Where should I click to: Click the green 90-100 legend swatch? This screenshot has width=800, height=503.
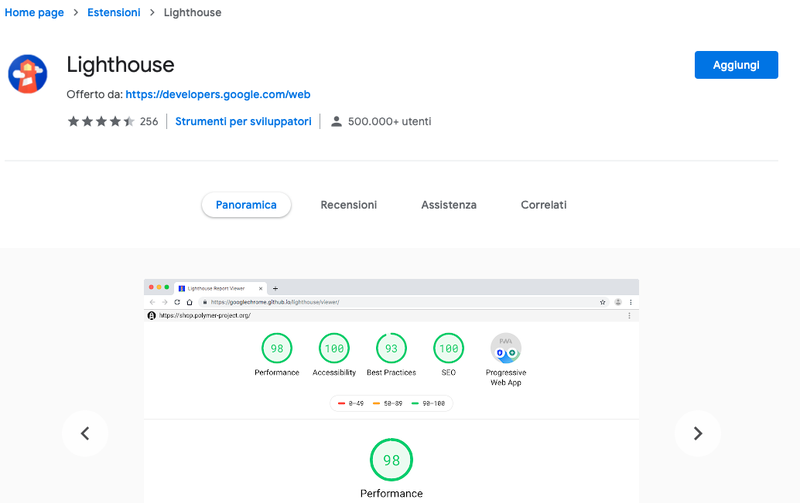(x=415, y=404)
